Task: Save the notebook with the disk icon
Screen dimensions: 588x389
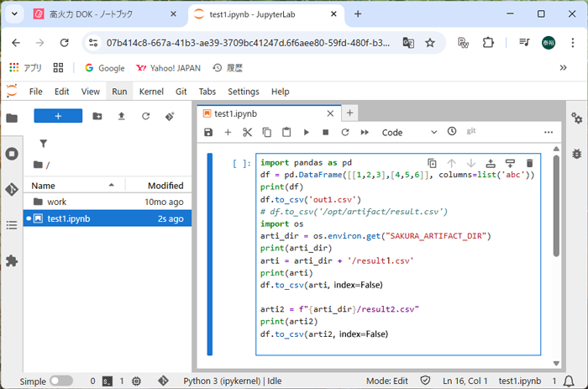Action: [x=208, y=132]
